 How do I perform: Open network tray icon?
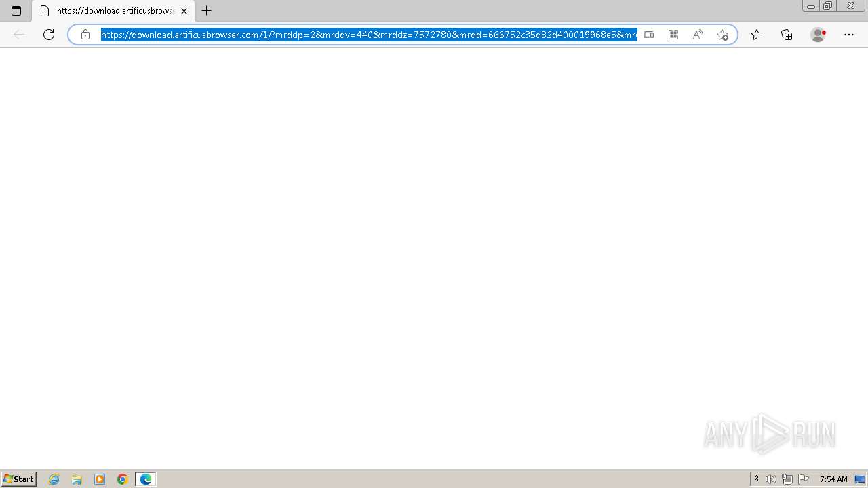pos(787,479)
